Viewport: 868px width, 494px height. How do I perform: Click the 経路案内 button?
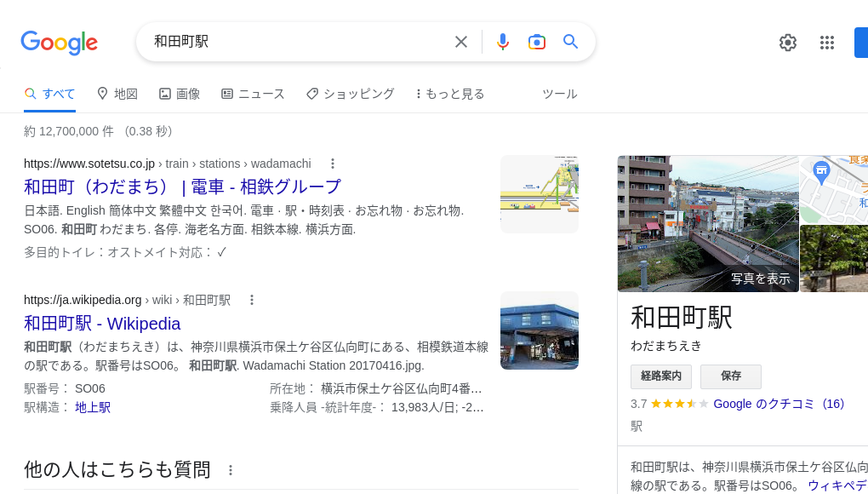click(661, 376)
